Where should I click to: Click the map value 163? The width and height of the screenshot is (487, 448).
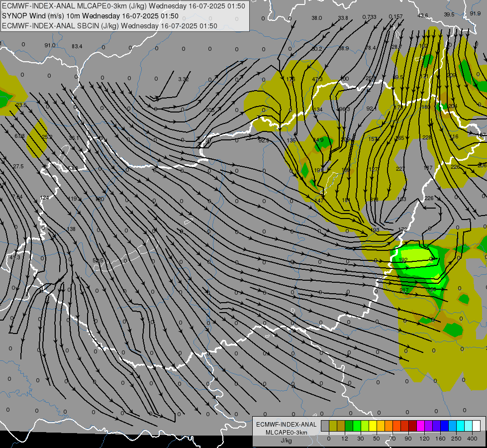pos(402,199)
